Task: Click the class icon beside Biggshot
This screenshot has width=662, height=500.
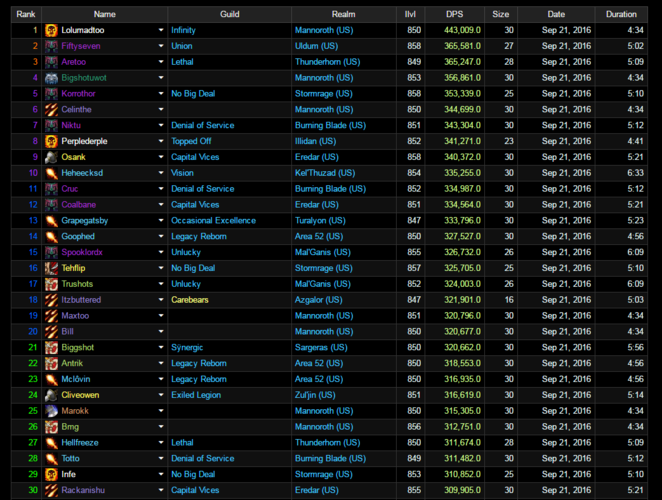Action: coord(51,348)
